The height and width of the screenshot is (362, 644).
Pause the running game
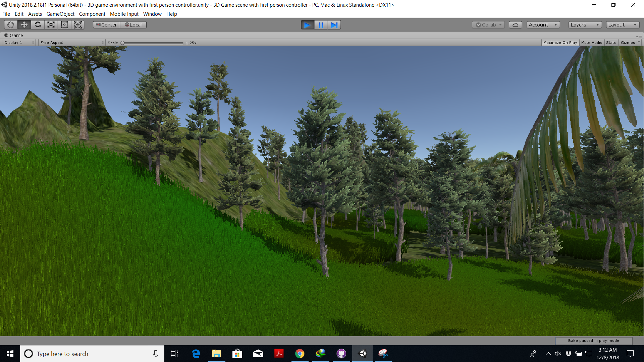pyautogui.click(x=321, y=25)
